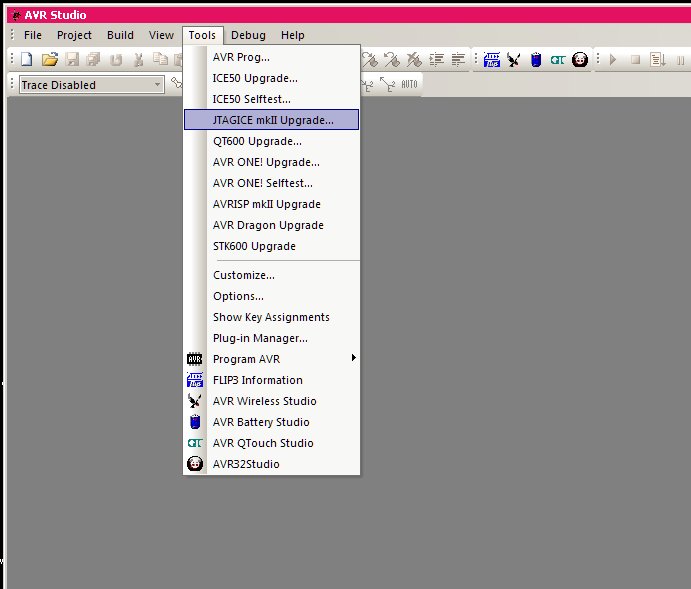Screen dimensions: 691x589
Task: Click the FLIP3 Information menu icon
Action: point(195,380)
